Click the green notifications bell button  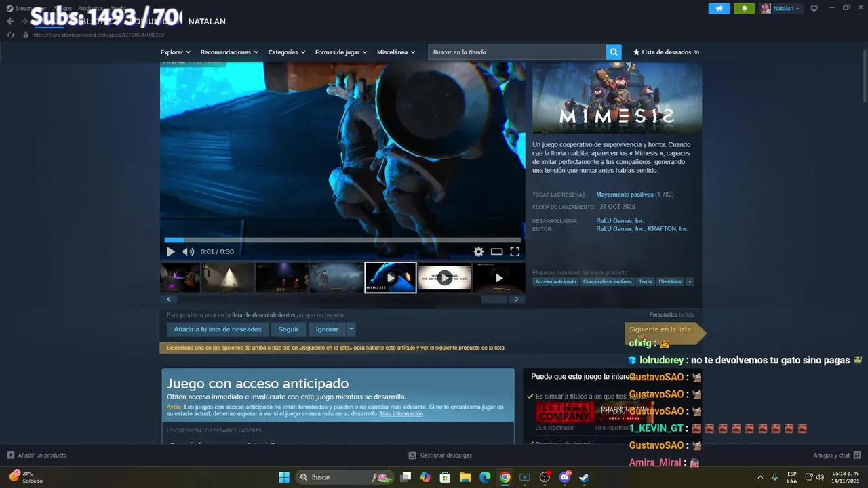click(745, 9)
